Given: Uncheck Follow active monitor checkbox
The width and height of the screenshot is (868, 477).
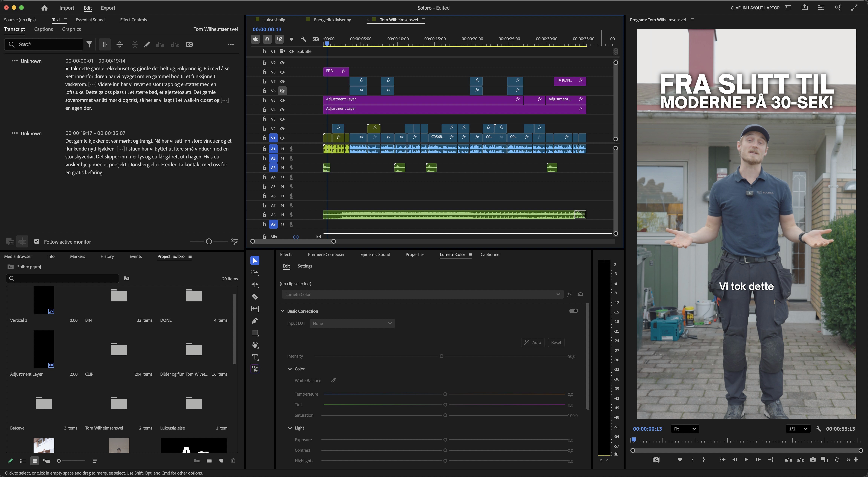Looking at the screenshot, I should point(37,241).
